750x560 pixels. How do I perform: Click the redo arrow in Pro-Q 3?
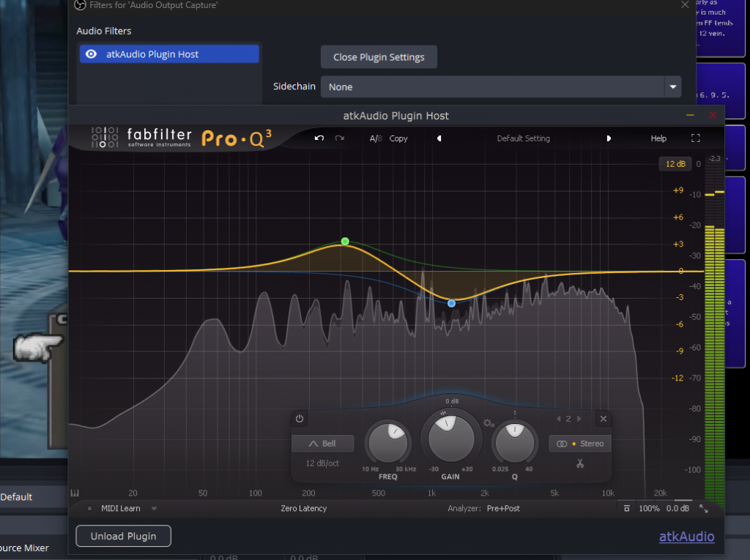340,138
